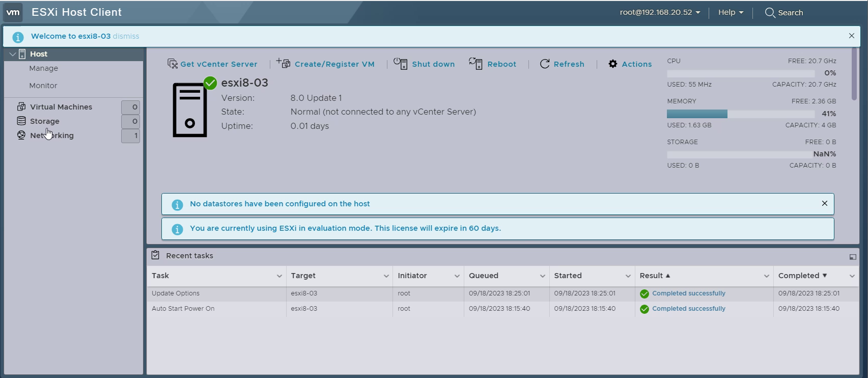Click the esxi8-03 host name heading

[x=245, y=83]
